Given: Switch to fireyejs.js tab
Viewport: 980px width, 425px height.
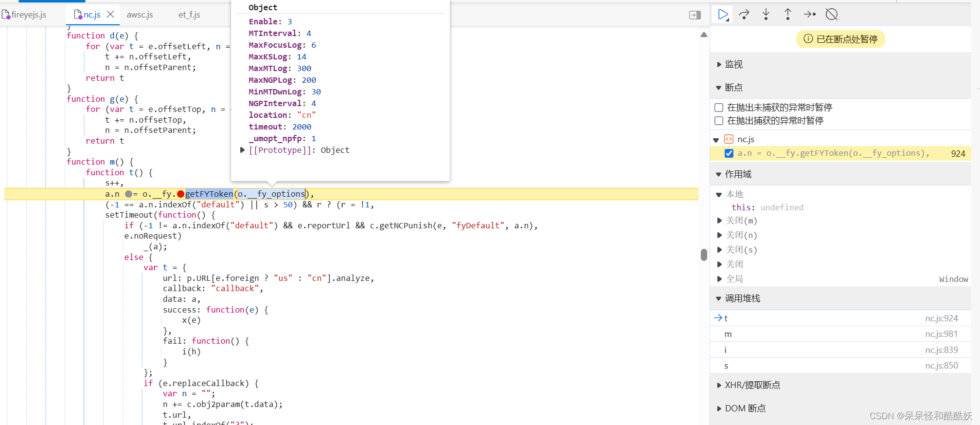Looking at the screenshot, I should point(29,15).
